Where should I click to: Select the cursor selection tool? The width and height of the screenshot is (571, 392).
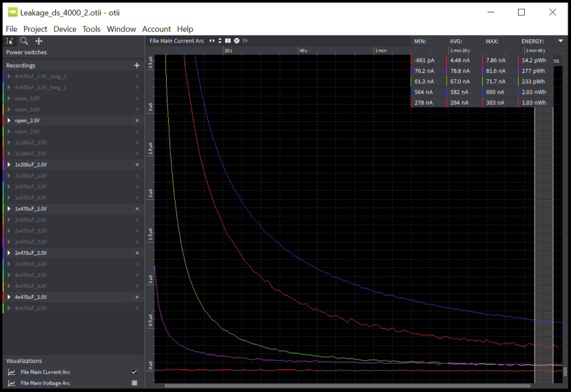point(10,41)
